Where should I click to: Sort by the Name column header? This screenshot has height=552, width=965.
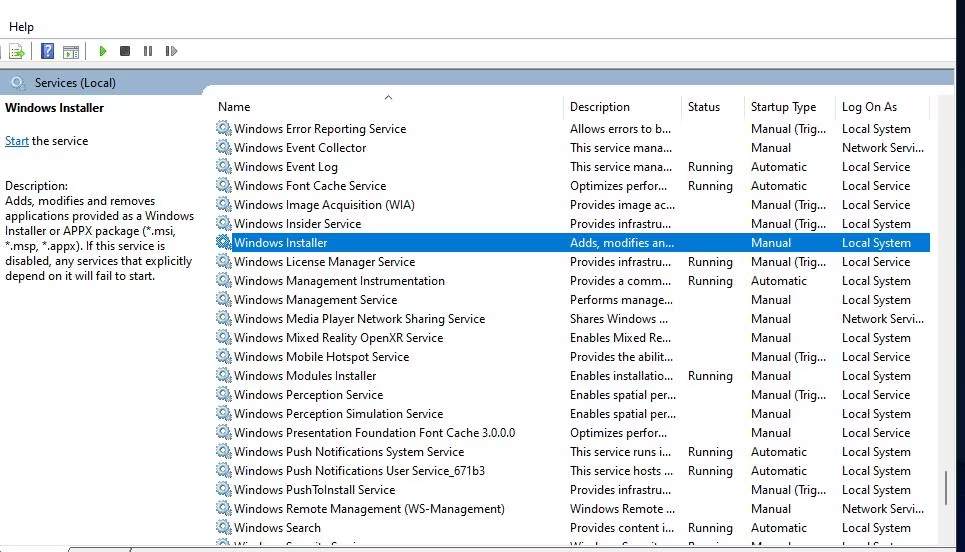coord(234,107)
